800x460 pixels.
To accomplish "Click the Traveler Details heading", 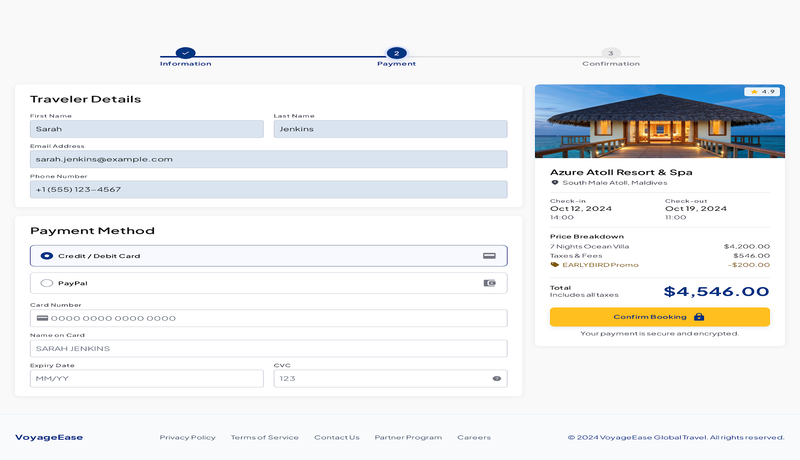I will click(85, 99).
